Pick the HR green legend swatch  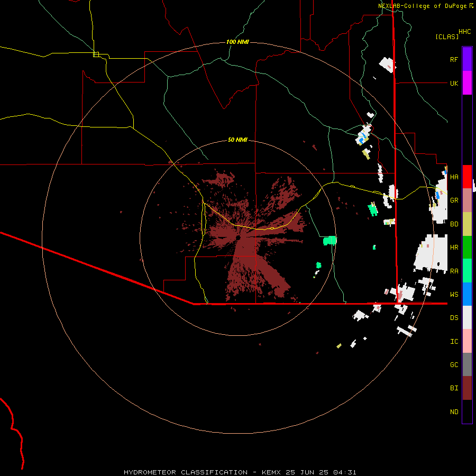tap(467, 247)
